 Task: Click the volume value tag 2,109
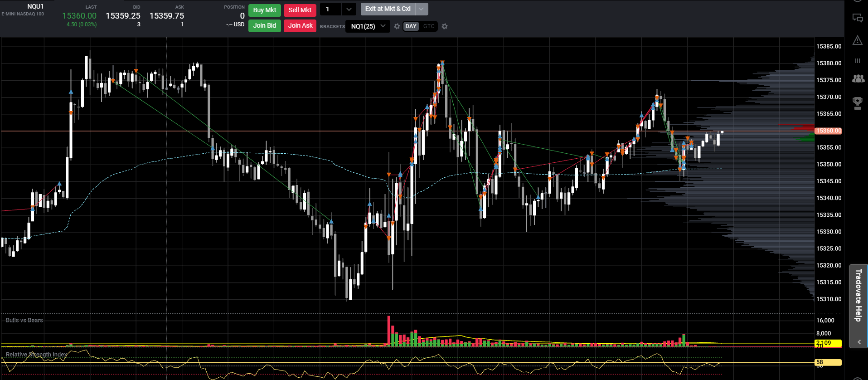click(x=828, y=343)
